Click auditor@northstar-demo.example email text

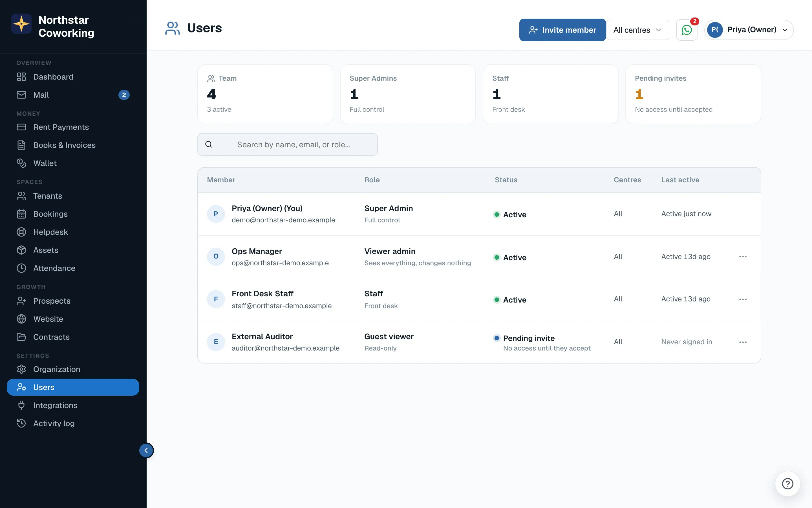coord(286,348)
